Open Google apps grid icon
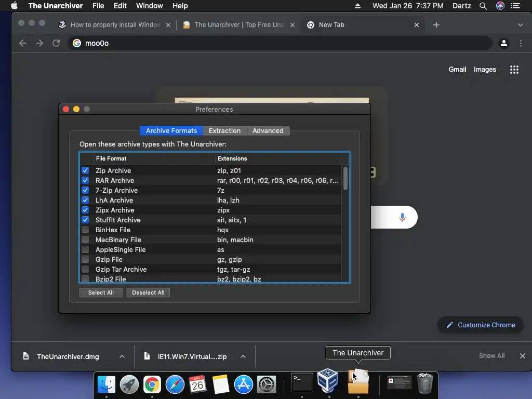The width and height of the screenshot is (532, 399). pyautogui.click(x=514, y=70)
